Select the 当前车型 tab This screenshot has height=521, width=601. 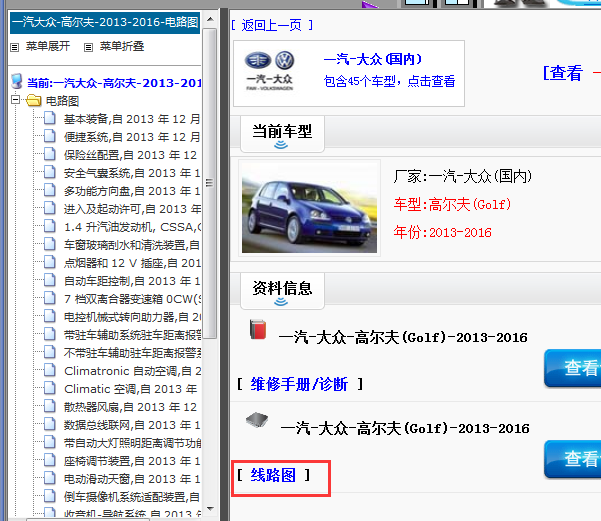[282, 134]
